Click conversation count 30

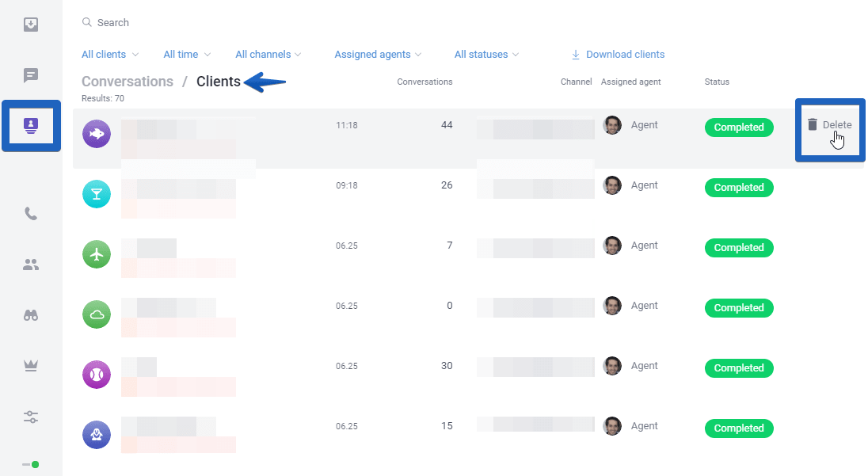click(447, 366)
